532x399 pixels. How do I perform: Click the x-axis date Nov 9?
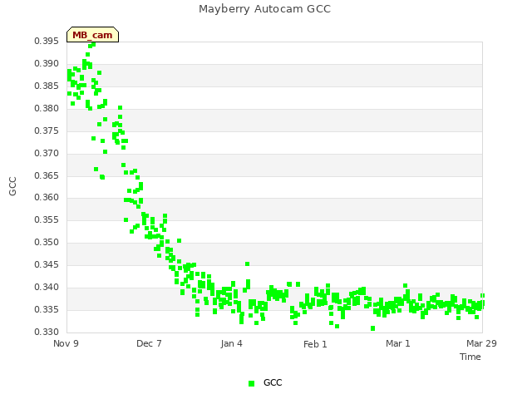(66, 343)
